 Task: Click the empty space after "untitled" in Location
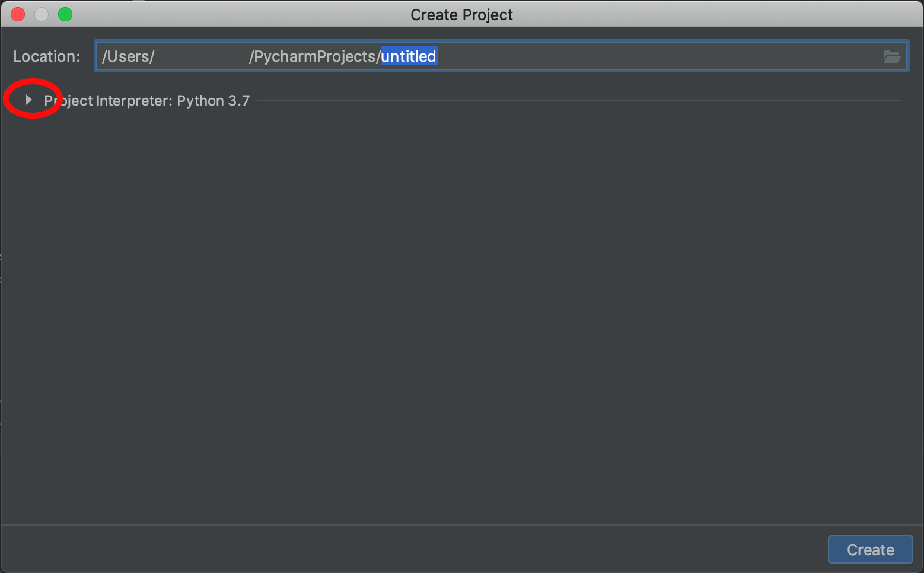pos(652,56)
